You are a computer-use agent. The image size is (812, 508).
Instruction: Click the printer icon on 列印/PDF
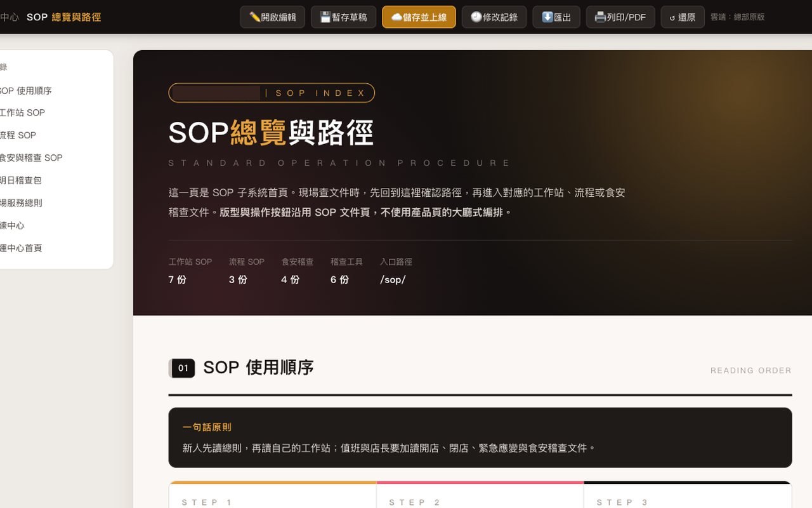tap(600, 17)
